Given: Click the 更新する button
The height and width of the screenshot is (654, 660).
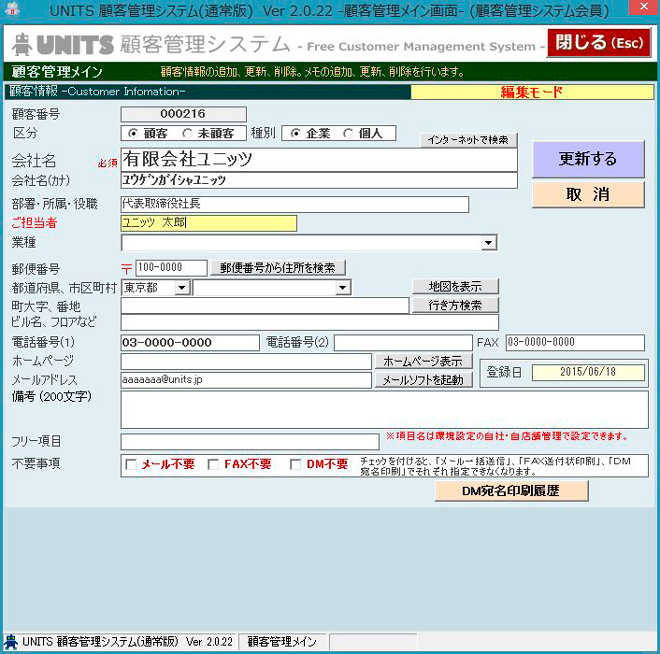Looking at the screenshot, I should (x=588, y=159).
